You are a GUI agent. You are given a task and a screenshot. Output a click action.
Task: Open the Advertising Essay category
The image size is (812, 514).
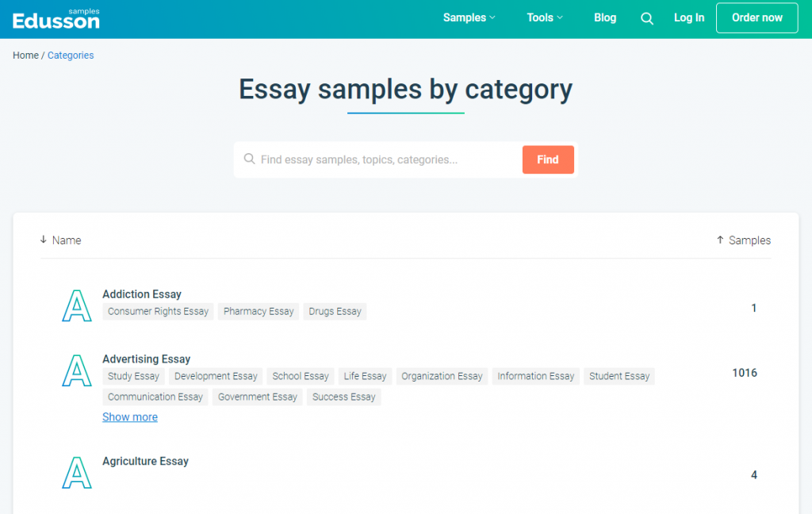[147, 359]
